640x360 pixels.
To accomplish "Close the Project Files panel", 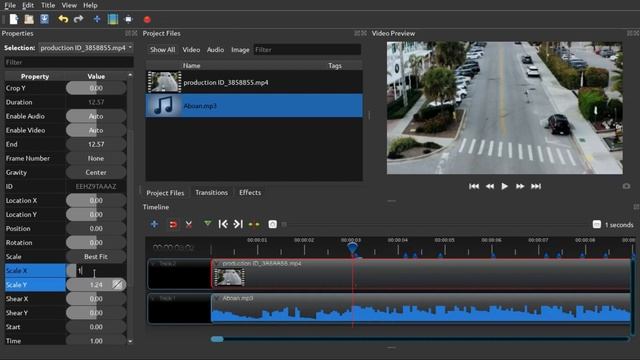I will 364,33.
